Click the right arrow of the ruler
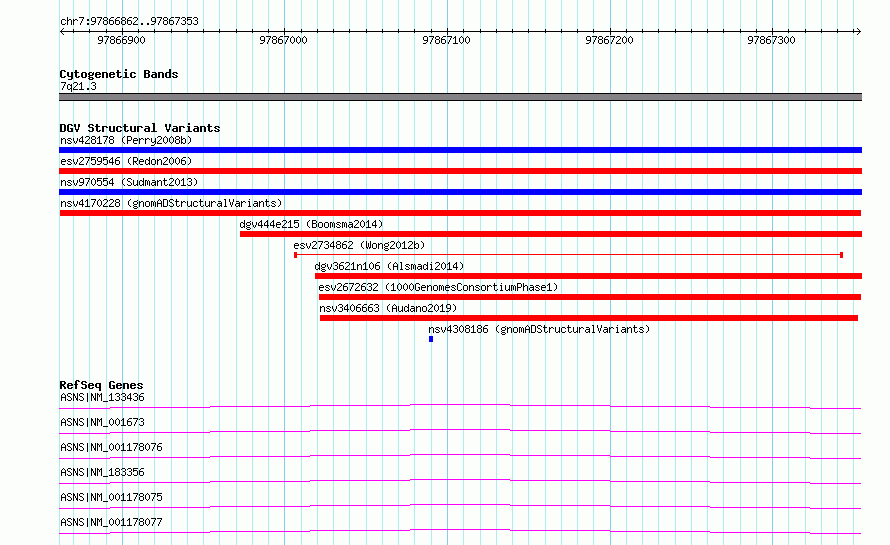The image size is (890, 545). coord(858,32)
